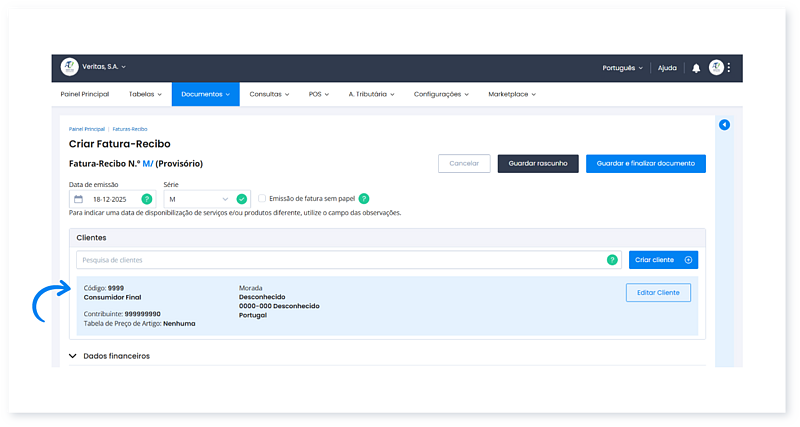The width and height of the screenshot is (800, 427).
Task: Click the notification bell icon
Action: point(696,68)
